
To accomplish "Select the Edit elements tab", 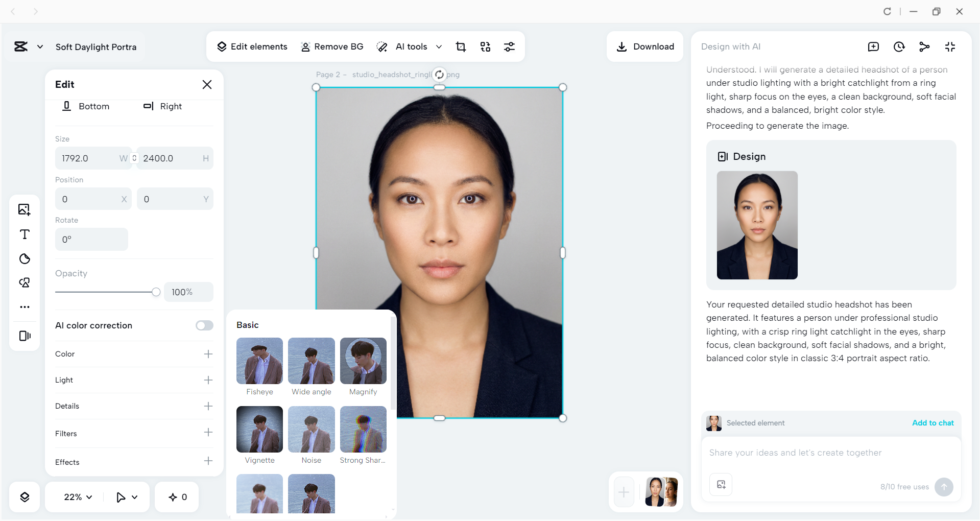I will coord(252,46).
